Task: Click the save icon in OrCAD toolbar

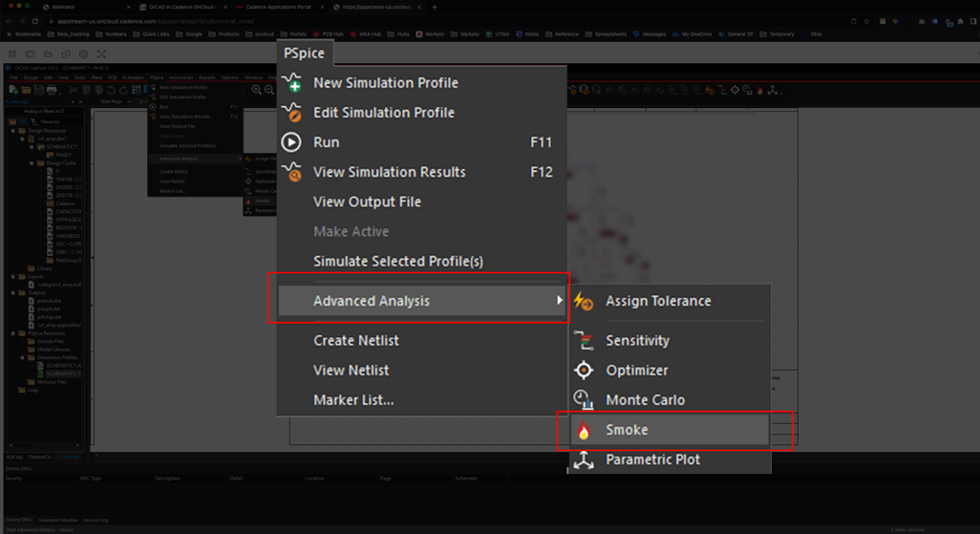Action: (39, 90)
